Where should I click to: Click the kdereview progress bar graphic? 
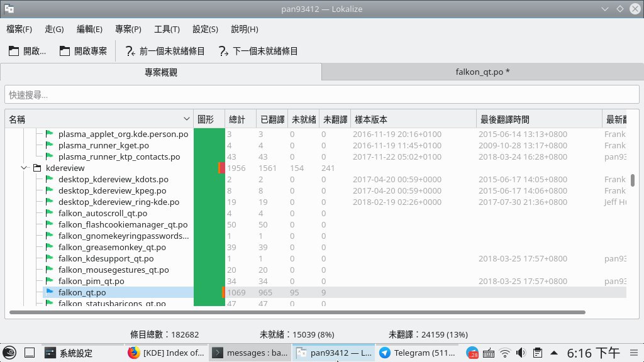click(x=209, y=168)
